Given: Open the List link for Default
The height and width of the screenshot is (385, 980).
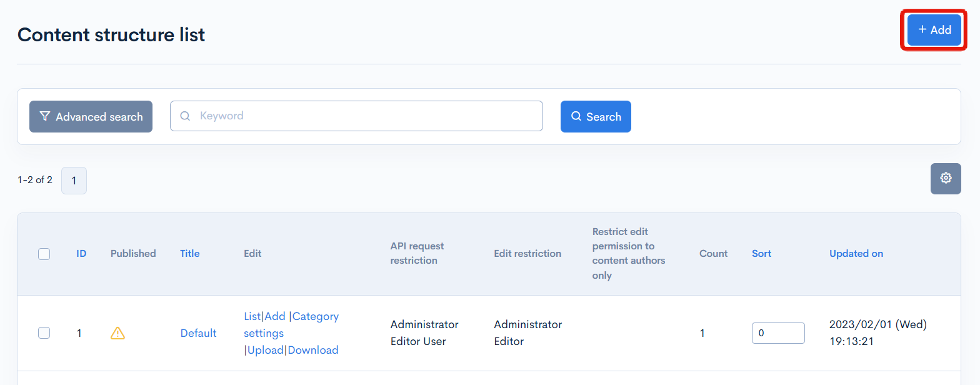Looking at the screenshot, I should 252,316.
